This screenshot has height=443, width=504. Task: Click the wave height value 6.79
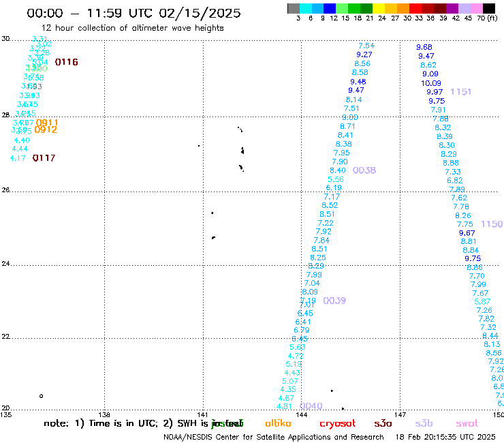[302, 330]
